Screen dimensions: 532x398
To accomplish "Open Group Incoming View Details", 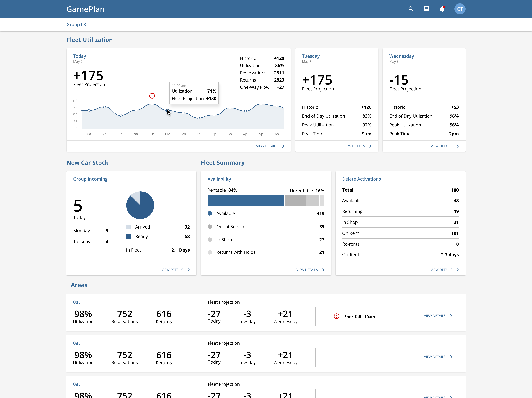I will 172,270.
